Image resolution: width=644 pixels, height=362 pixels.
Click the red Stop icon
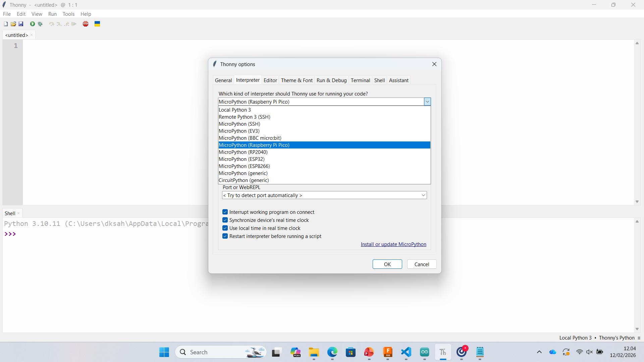click(86, 24)
